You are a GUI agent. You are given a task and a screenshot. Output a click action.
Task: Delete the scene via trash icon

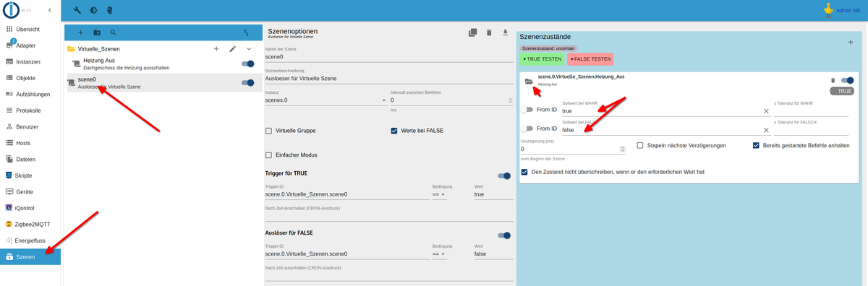click(489, 32)
